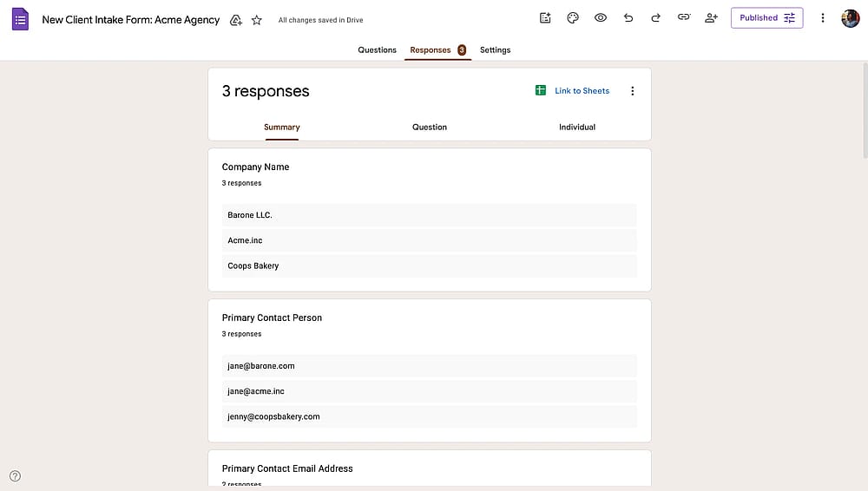Select the Acme.inc response
Image resolution: width=868 pixels, height=491 pixels.
click(x=429, y=240)
